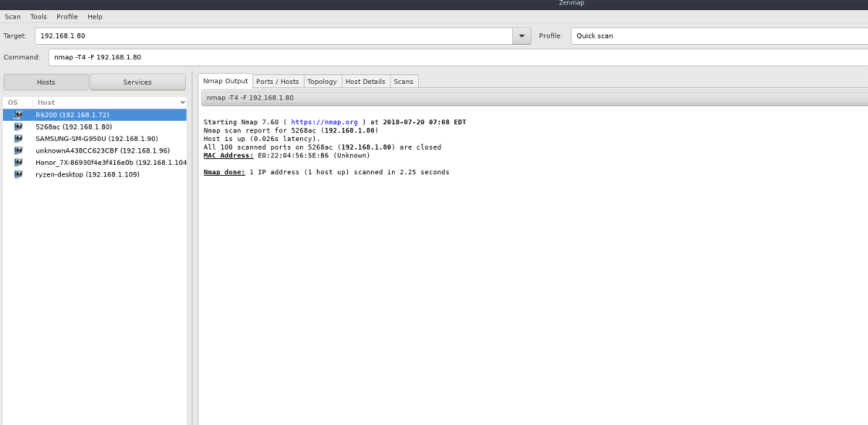
Task: Click the Hosts button
Action: pos(46,82)
